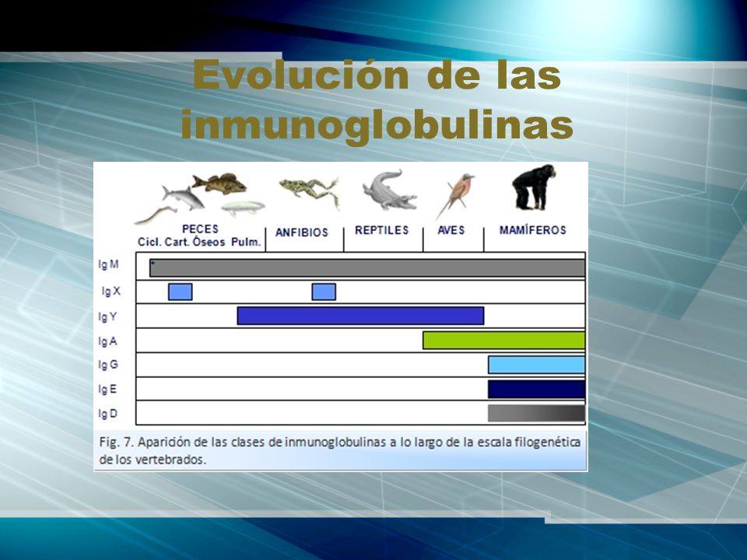Click the Ig X box under ANFIBIOS
Image resolution: width=747 pixels, height=560 pixels.
[x=324, y=292]
